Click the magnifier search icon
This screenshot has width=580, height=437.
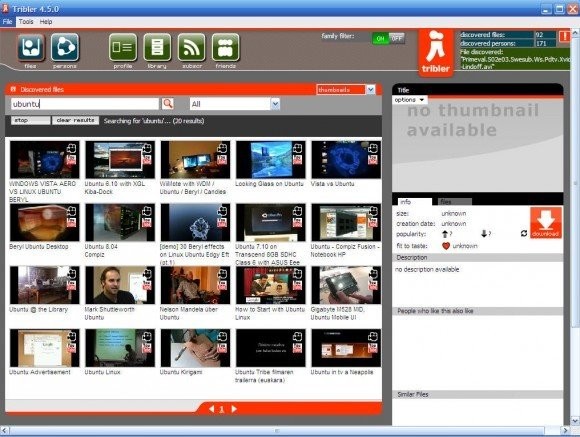[x=168, y=104]
